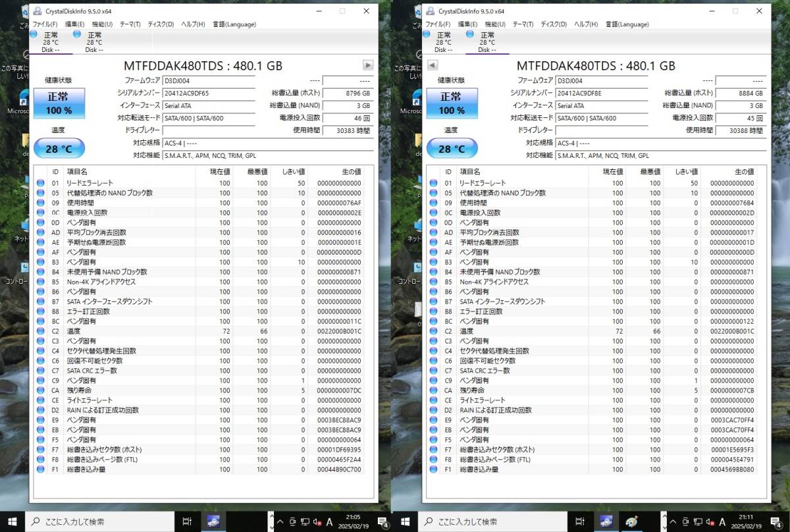Screen dimensions: 790x532
Task: Click serial number 20412AC9DF8E field
Action: (602, 93)
